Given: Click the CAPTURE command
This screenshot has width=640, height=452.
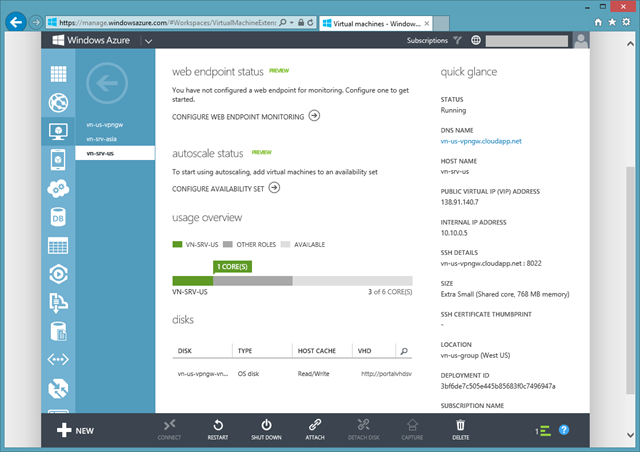Looking at the screenshot, I should (412, 430).
